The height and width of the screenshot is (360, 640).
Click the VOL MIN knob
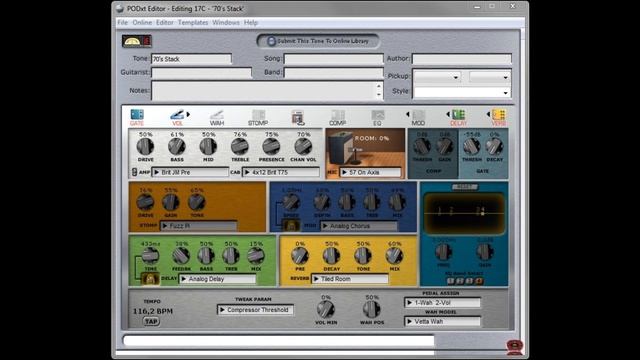tap(326, 309)
